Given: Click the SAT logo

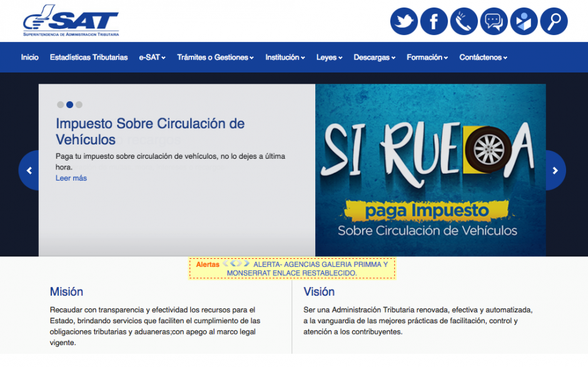Looking at the screenshot, I should (71, 19).
